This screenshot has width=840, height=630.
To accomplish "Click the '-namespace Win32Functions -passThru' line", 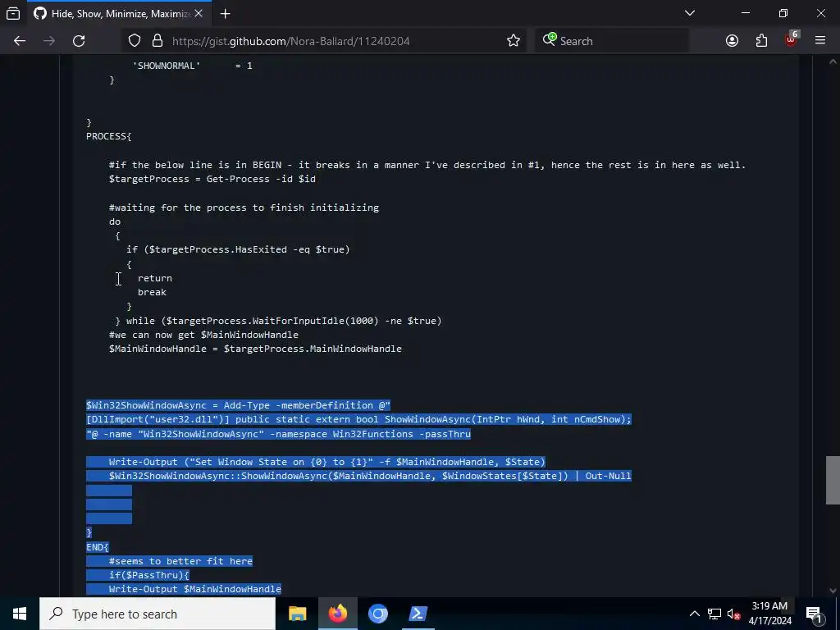I will pos(279,434).
